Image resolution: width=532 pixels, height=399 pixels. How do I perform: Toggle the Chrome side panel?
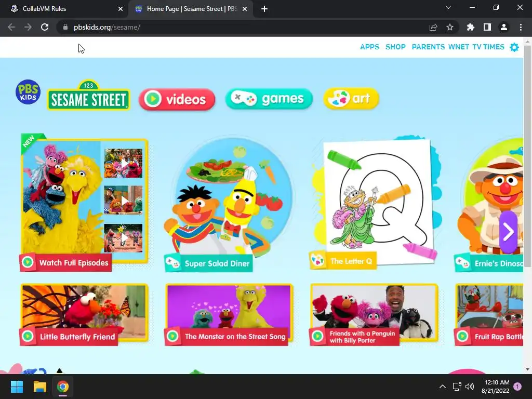[x=487, y=27]
